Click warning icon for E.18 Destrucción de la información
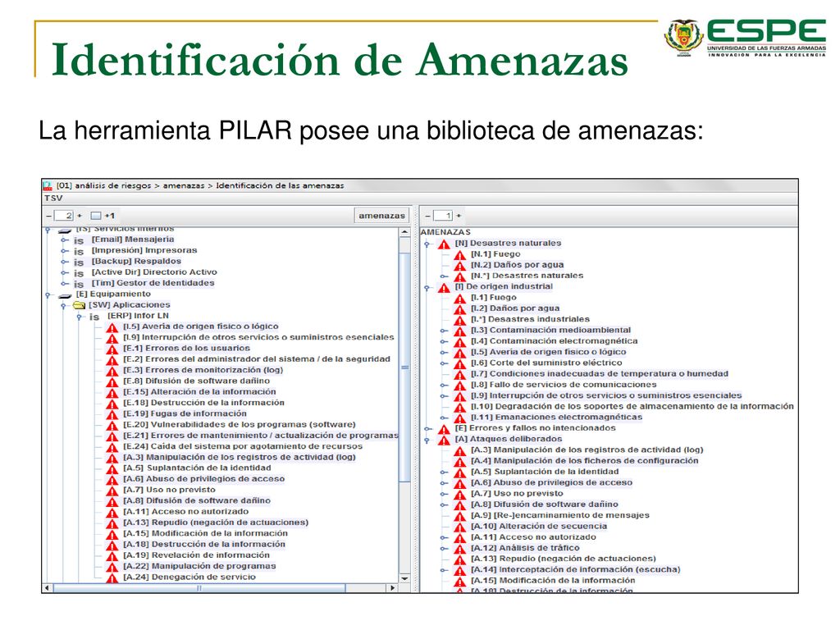 [112, 404]
